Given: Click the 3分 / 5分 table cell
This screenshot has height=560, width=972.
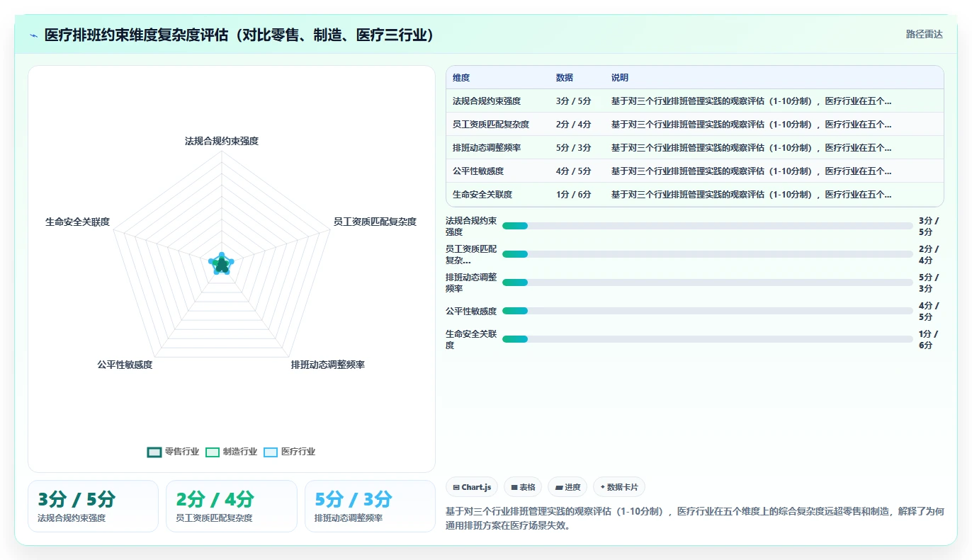Looking at the screenshot, I should (573, 101).
